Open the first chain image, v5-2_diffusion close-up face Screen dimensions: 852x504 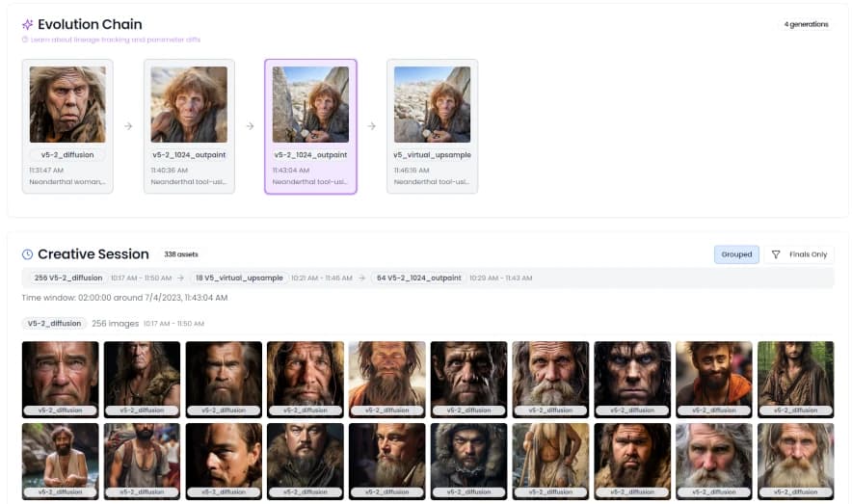pyautogui.click(x=67, y=105)
